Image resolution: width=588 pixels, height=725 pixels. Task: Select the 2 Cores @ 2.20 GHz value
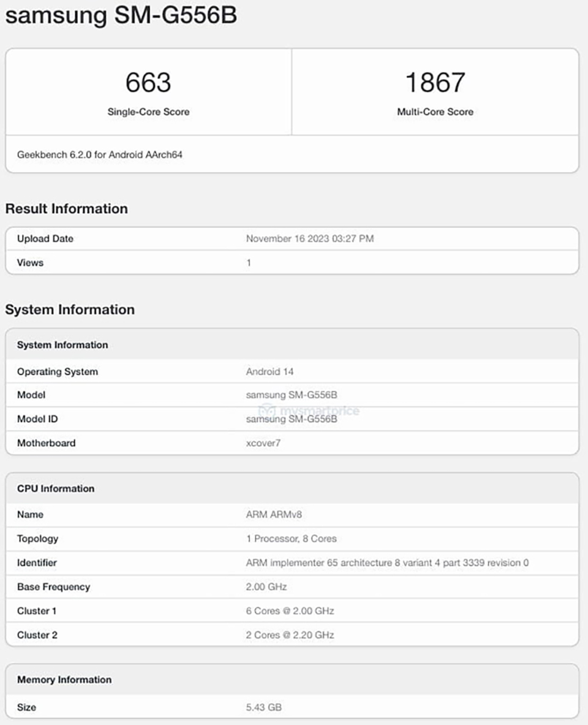(290, 635)
